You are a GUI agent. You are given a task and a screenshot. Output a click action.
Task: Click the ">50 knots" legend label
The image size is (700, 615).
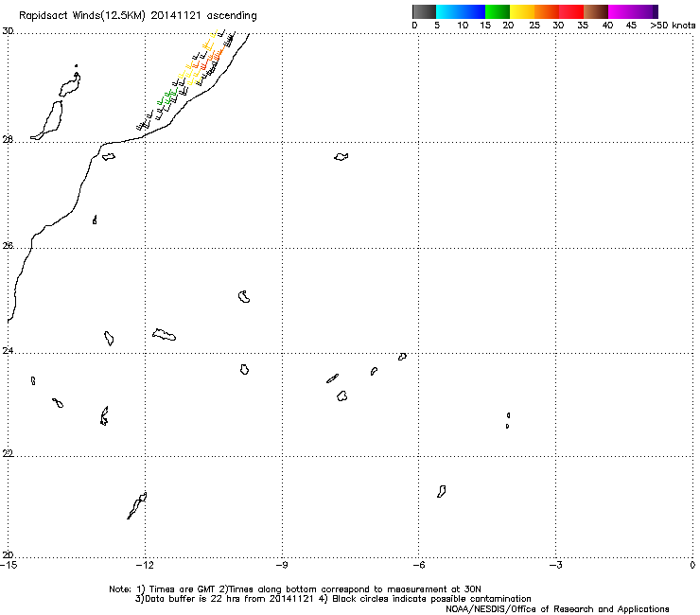673,26
